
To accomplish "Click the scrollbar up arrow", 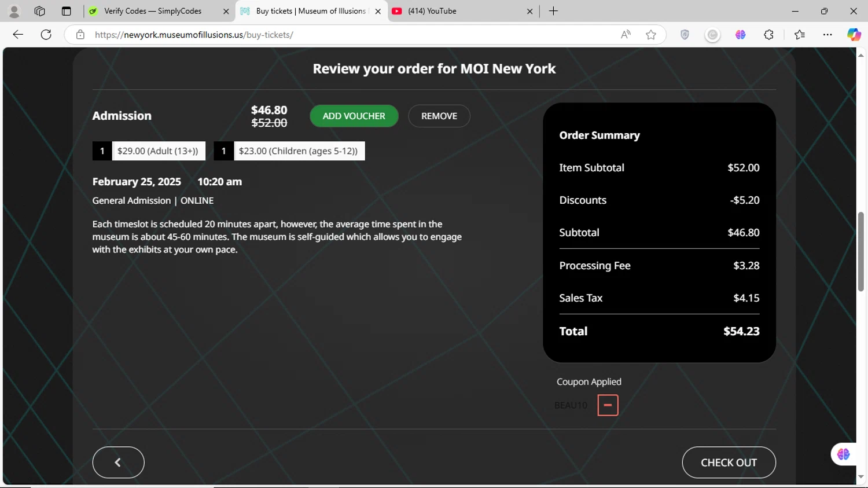I will [x=861, y=55].
